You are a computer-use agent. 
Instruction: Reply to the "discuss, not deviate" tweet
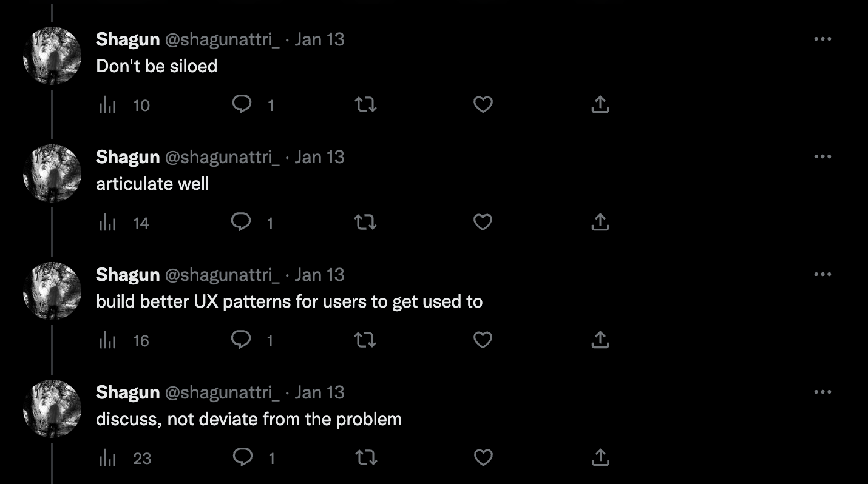coord(242,458)
